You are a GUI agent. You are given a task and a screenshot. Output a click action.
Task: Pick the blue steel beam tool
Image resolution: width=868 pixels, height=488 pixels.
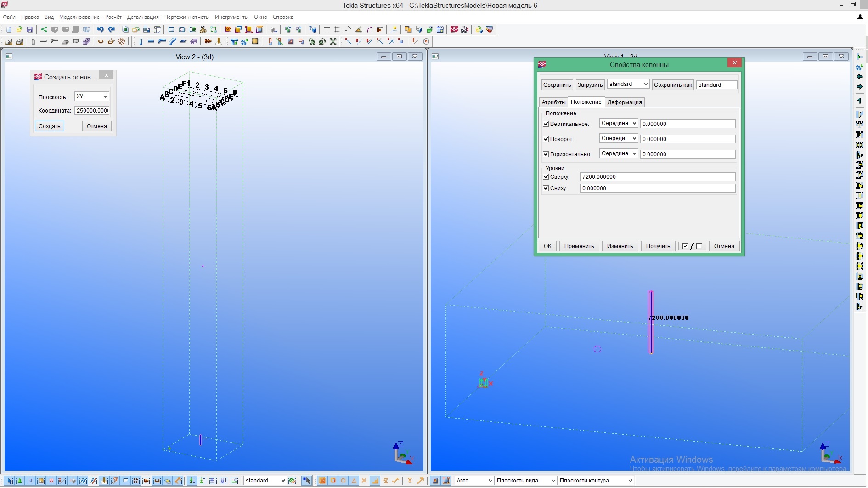point(151,41)
